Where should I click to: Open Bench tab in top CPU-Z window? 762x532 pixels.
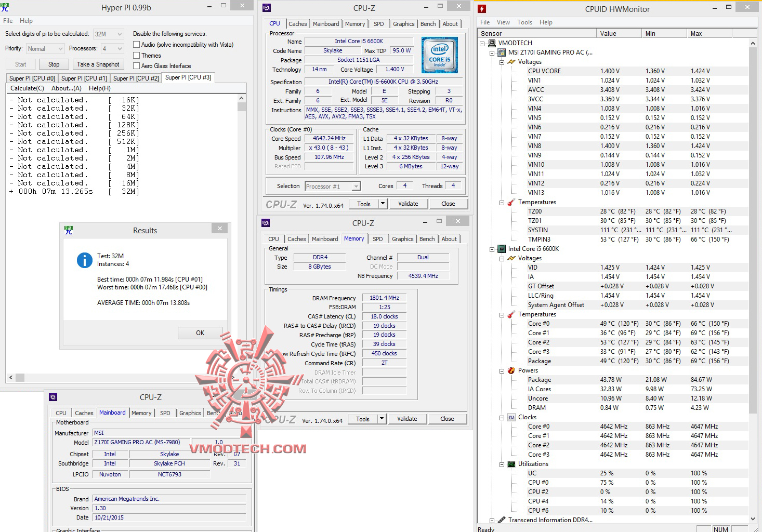point(428,24)
